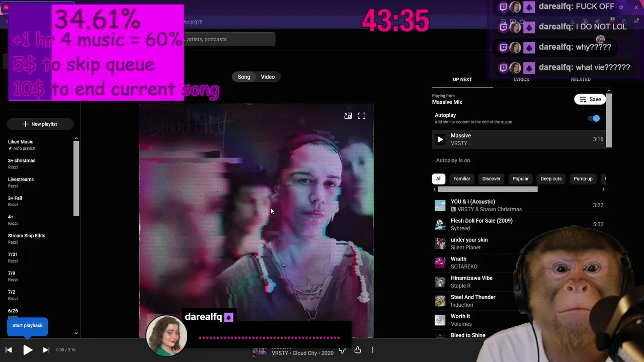Open the 7/31 playlist

pos(13,254)
